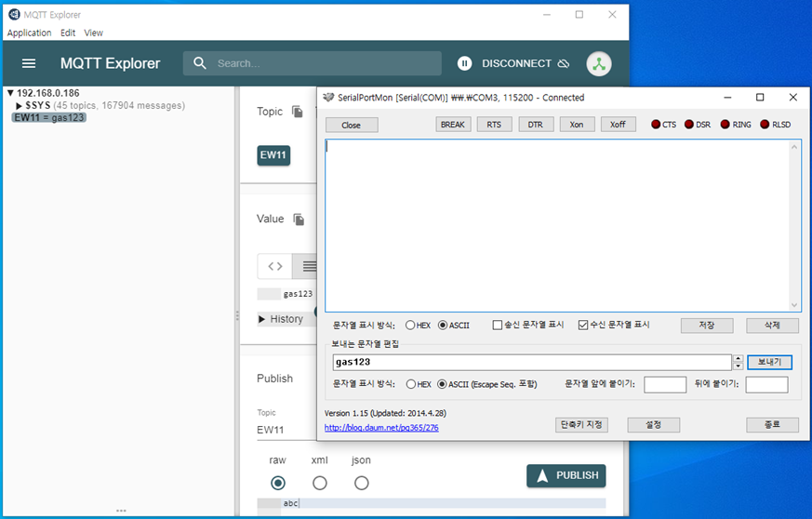Select HEX for the send string format
Image resolution: width=812 pixels, height=519 pixels.
click(411, 384)
